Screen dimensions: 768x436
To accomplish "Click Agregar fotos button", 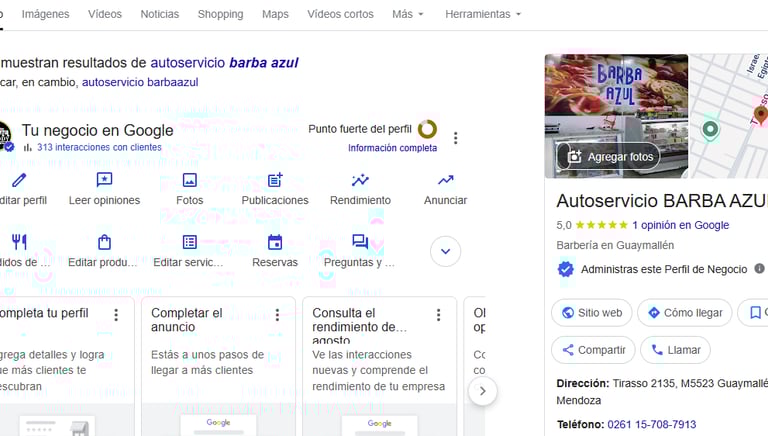I will coord(608,157).
